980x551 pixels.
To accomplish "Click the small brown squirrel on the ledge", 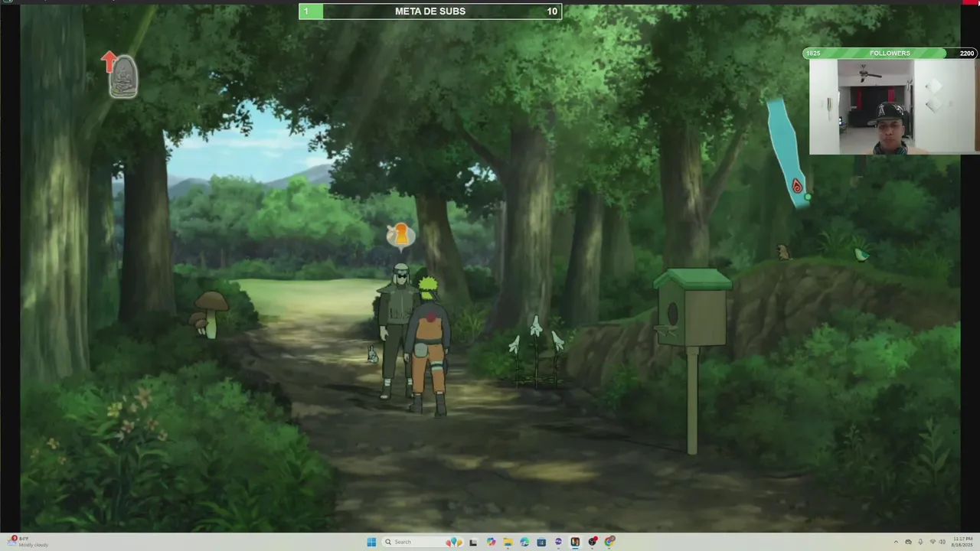I will pos(783,252).
